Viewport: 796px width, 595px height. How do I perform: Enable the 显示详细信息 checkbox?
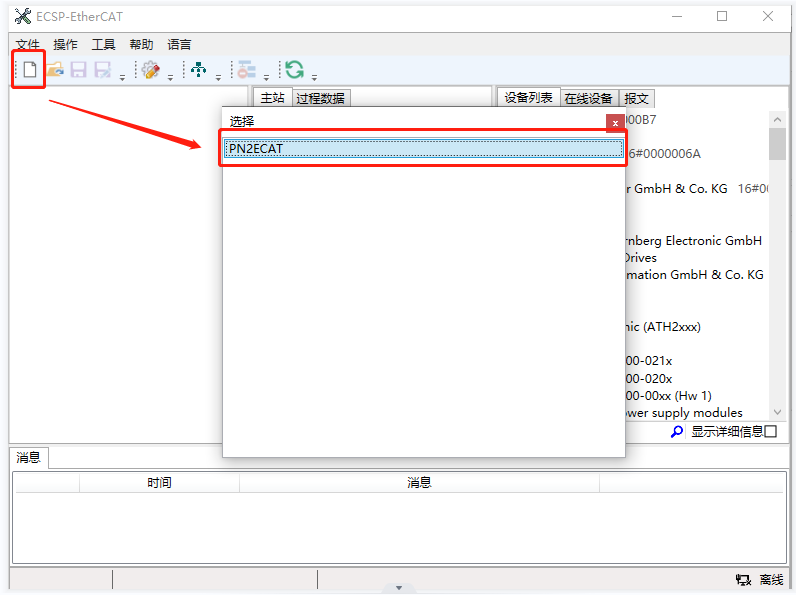pyautogui.click(x=771, y=432)
